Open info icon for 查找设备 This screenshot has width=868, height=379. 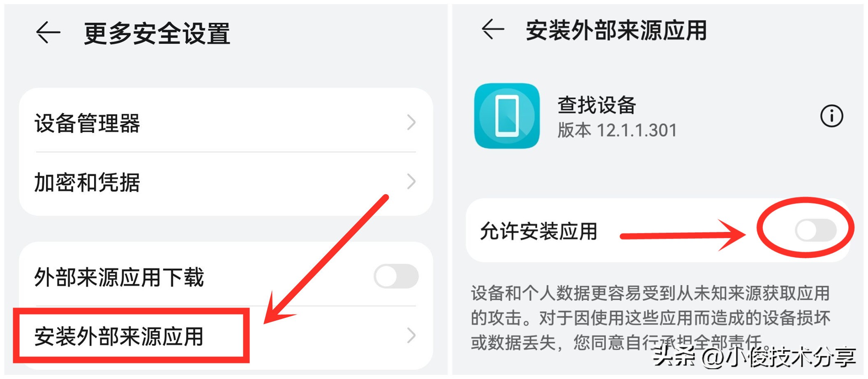tap(831, 116)
